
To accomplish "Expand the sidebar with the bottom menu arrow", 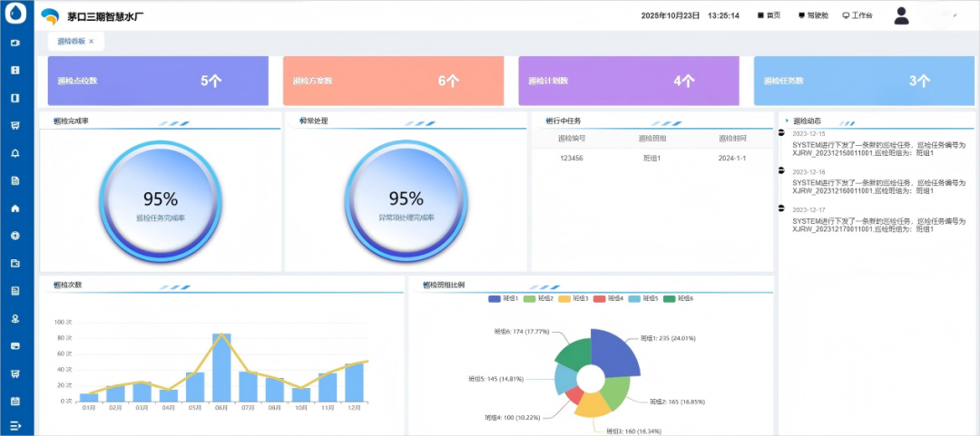I will click(x=15, y=425).
